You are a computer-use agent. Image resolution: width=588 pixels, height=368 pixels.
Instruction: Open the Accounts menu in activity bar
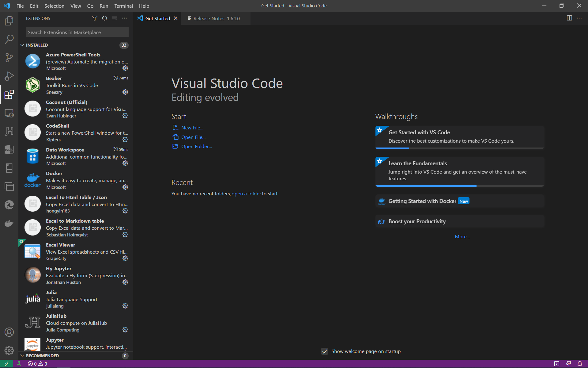tap(9, 332)
